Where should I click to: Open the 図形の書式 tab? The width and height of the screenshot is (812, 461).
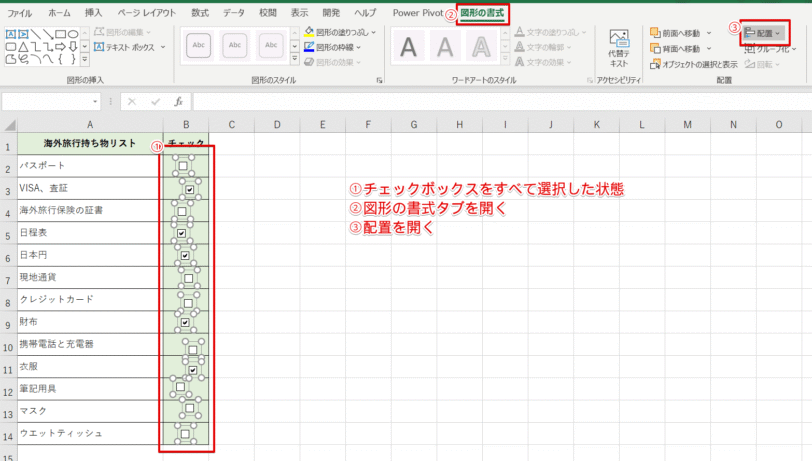(482, 13)
